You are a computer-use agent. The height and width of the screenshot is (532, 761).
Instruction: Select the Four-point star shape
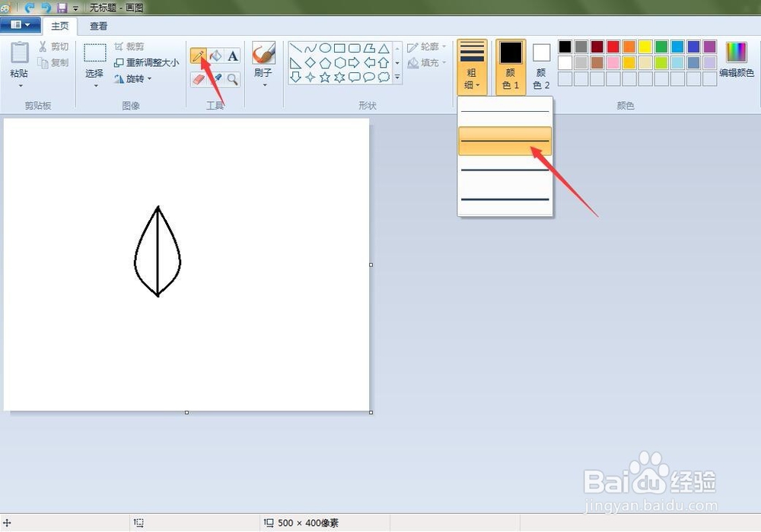click(310, 77)
